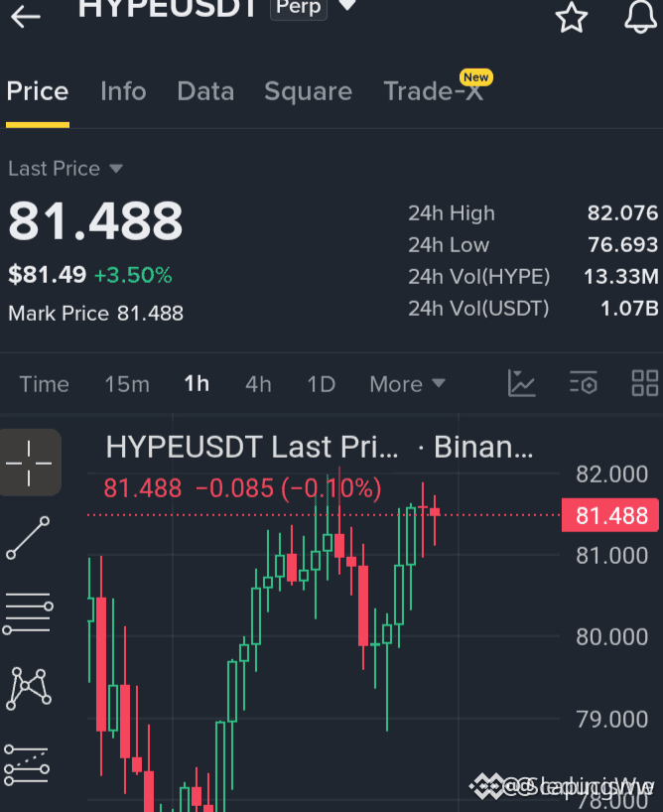
Task: Switch to the Price tab
Action: (38, 91)
